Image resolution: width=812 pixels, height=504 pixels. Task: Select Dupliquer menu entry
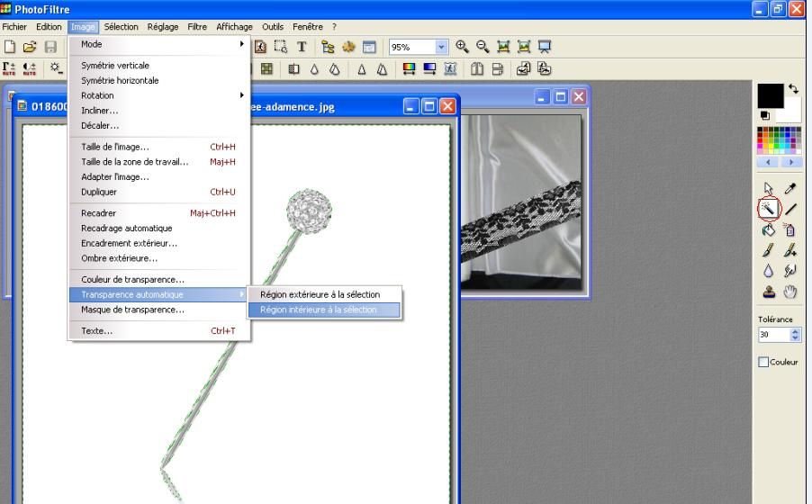(x=159, y=192)
